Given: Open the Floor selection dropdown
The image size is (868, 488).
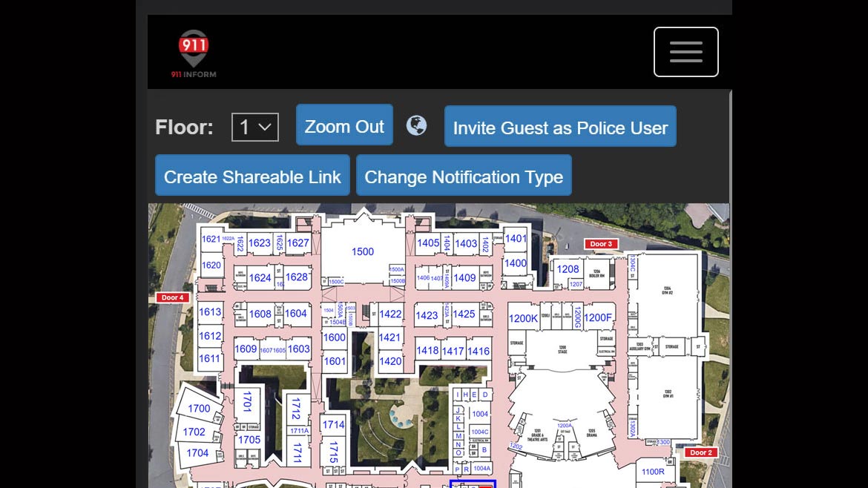Looking at the screenshot, I should [254, 128].
